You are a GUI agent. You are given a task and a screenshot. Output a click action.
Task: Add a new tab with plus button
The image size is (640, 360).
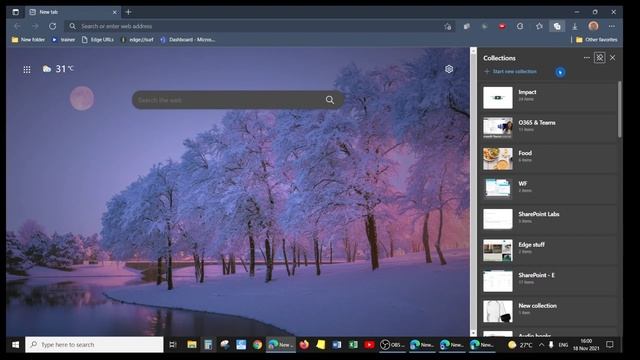[x=129, y=12]
